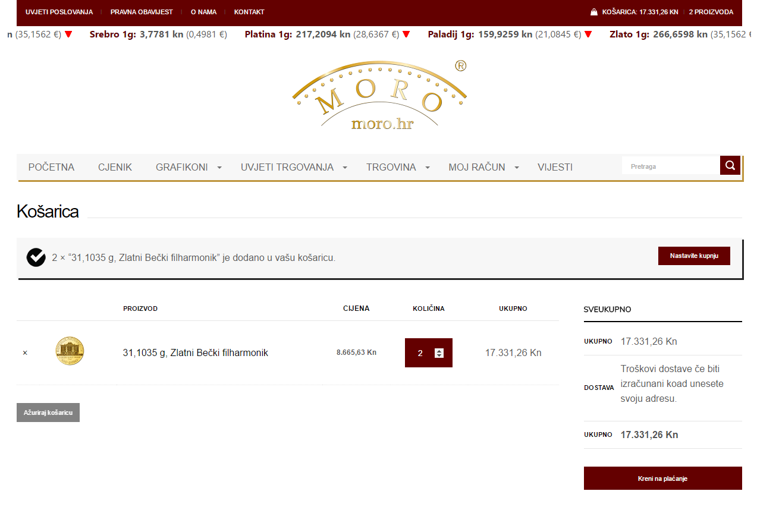The height and width of the screenshot is (532, 757).
Task: Click the row total 17.331,26 Kn in table
Action: pos(513,352)
